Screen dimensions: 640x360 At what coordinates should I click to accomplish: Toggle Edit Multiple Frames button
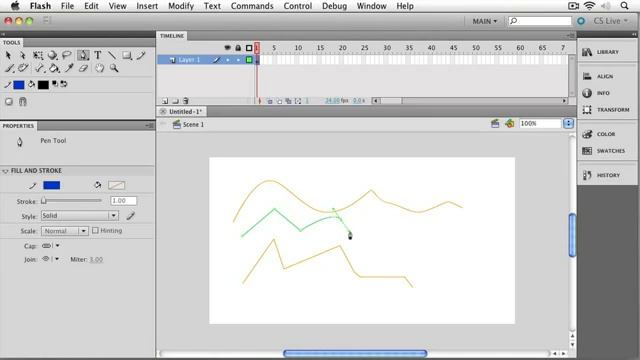click(x=289, y=101)
